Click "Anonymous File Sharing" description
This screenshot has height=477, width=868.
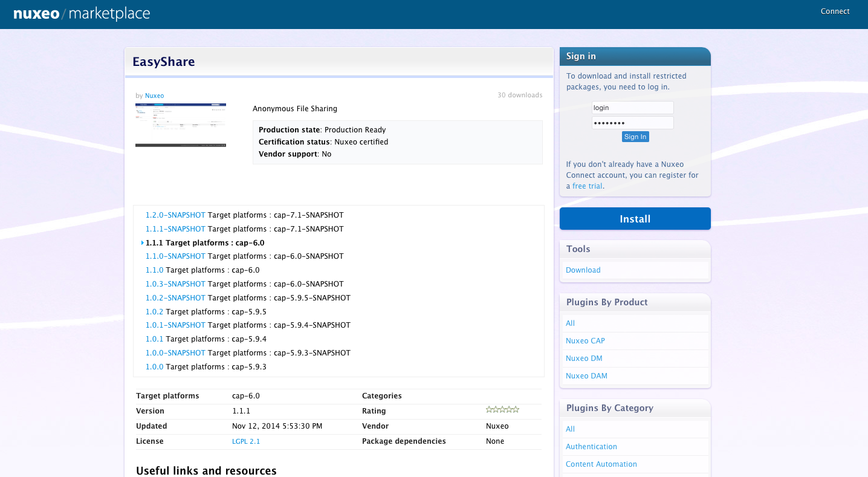pyautogui.click(x=295, y=109)
